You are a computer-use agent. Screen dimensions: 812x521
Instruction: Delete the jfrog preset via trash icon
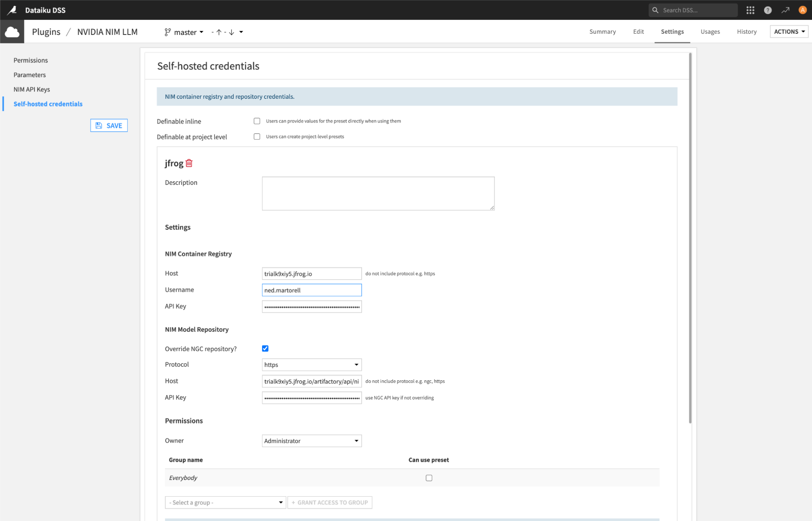(x=189, y=163)
